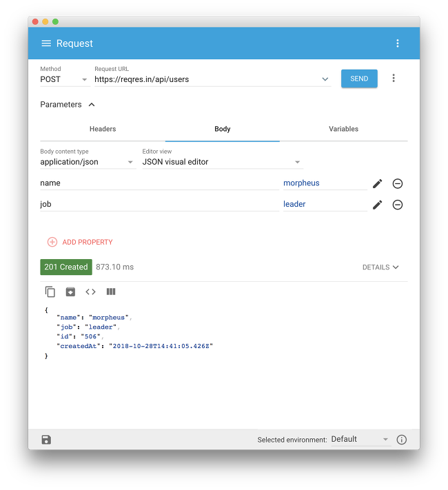Open the Selected environment dropdown

click(360, 439)
